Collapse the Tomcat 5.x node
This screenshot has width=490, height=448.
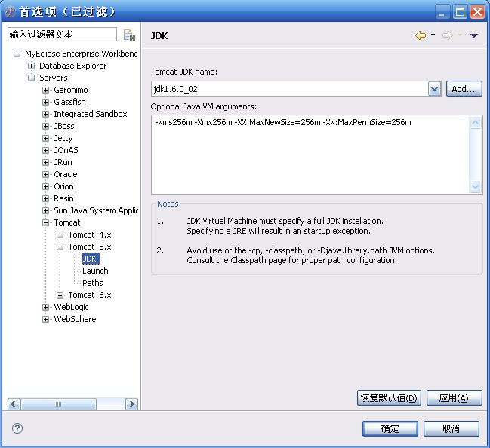tap(60, 247)
